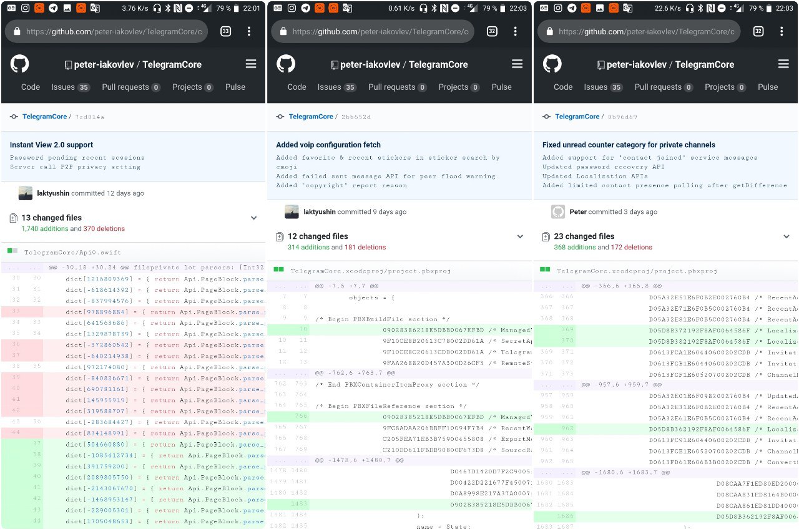The image size is (799, 532).
Task: Click TelegramCore breadcrumb before hash 7cd014a
Action: pyautogui.click(x=44, y=117)
